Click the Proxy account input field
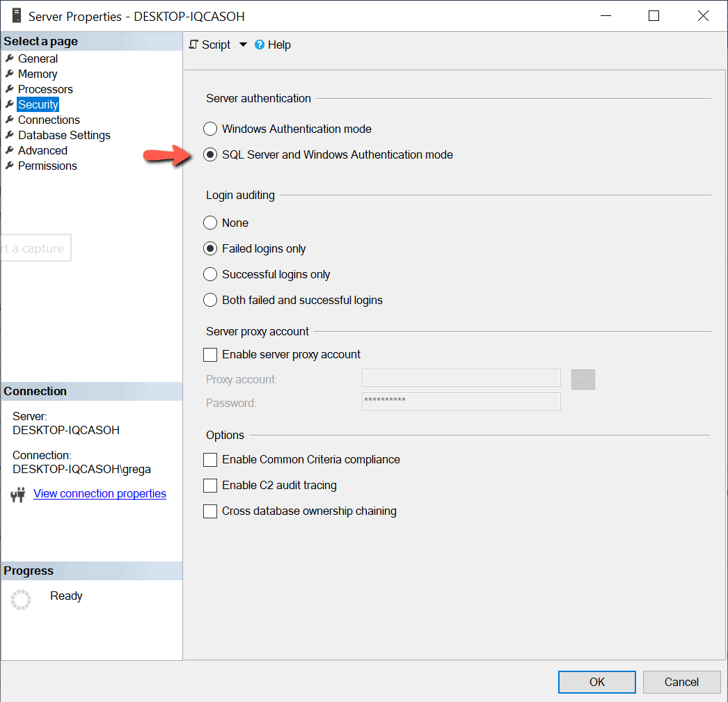The height and width of the screenshot is (702, 728). [x=461, y=378]
